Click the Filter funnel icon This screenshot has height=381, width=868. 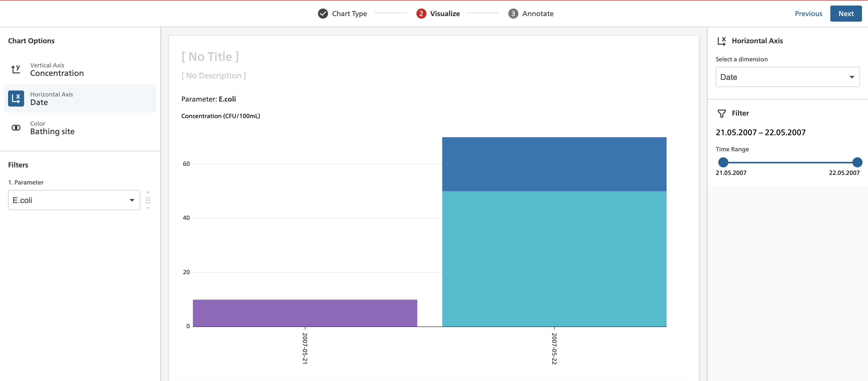[x=721, y=114]
